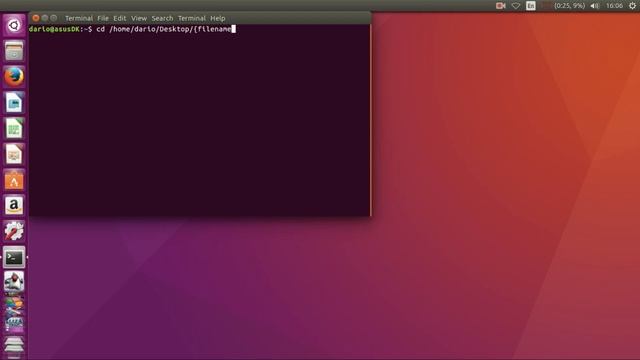Maximize the terminal window
640x360 pixels.
53,18
